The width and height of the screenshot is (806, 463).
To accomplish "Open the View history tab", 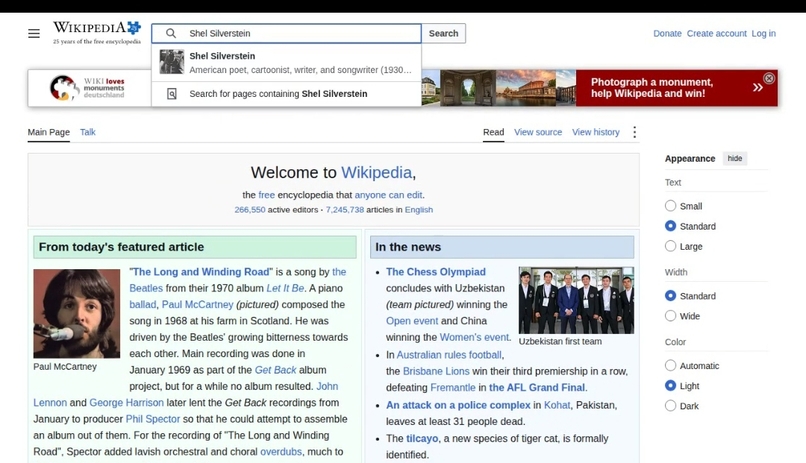I will click(x=596, y=132).
